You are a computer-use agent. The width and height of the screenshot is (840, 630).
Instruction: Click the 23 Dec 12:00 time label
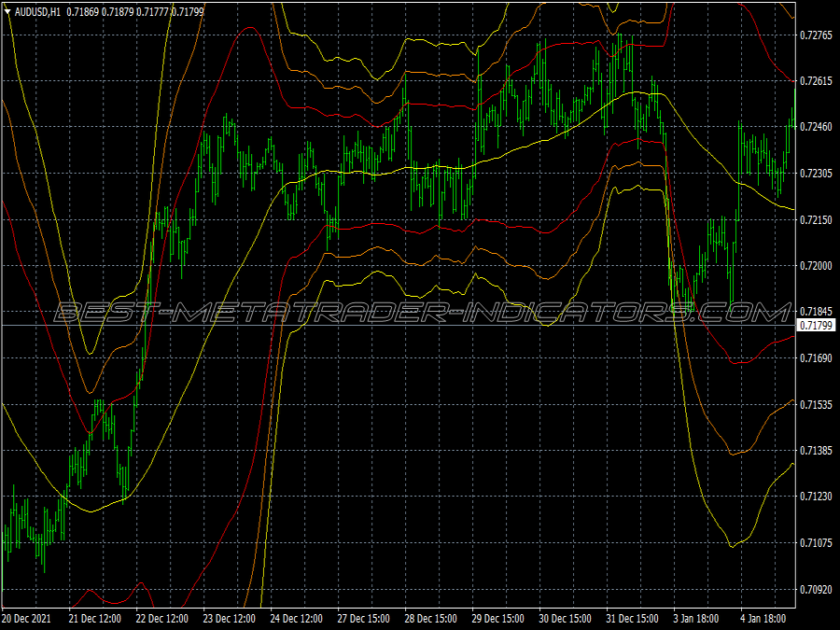click(229, 619)
